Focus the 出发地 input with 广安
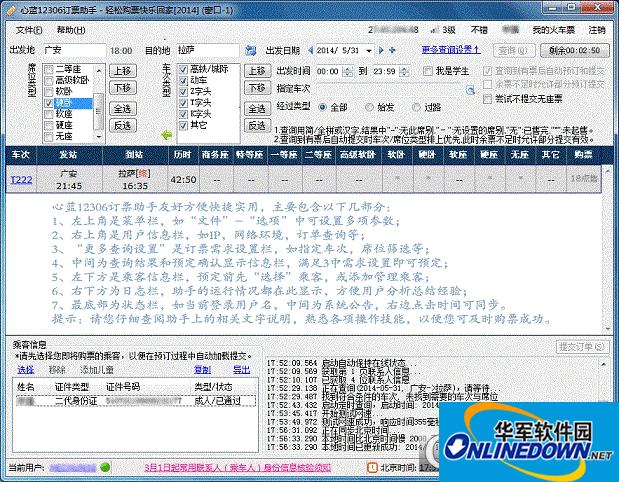Viewport: 619px width, 482px height. point(74,51)
